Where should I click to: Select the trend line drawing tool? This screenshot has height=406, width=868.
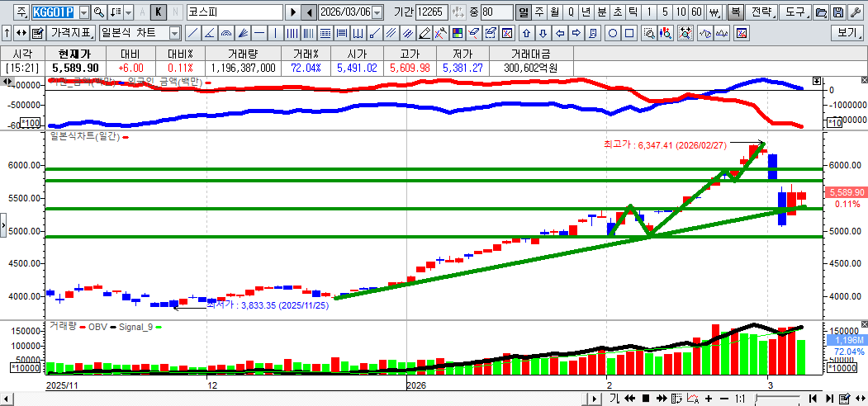[192, 34]
